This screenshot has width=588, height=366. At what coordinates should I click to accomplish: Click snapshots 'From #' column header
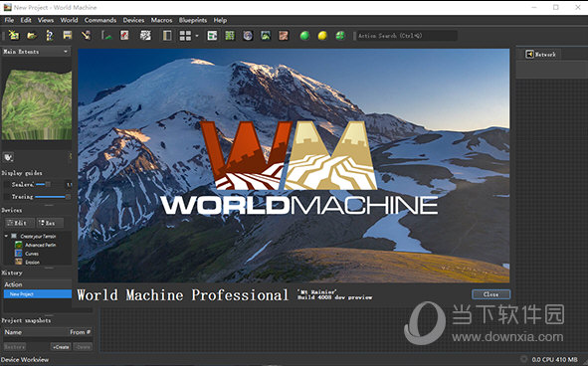coord(80,332)
